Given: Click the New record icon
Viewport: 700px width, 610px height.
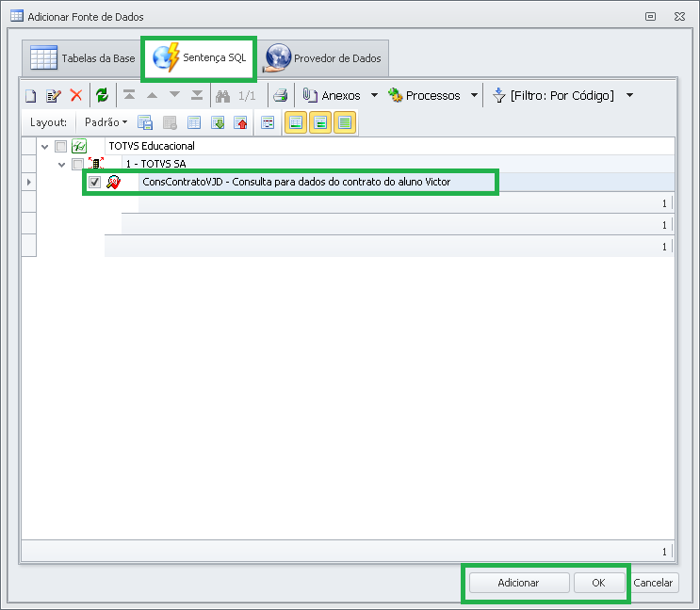Looking at the screenshot, I should [x=31, y=95].
